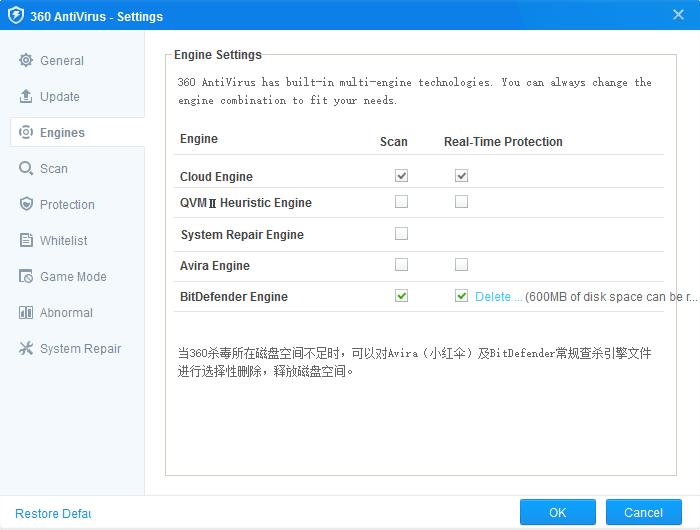Click the Protection shield icon in sidebar
The height and width of the screenshot is (530, 700).
26,205
